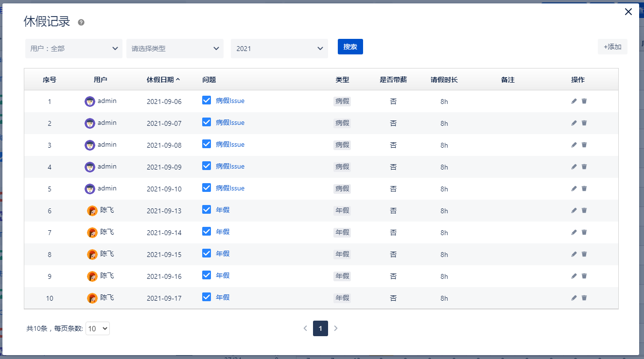Click the edit pencil icon in row 1
This screenshot has width=644, height=359.
pos(574,101)
